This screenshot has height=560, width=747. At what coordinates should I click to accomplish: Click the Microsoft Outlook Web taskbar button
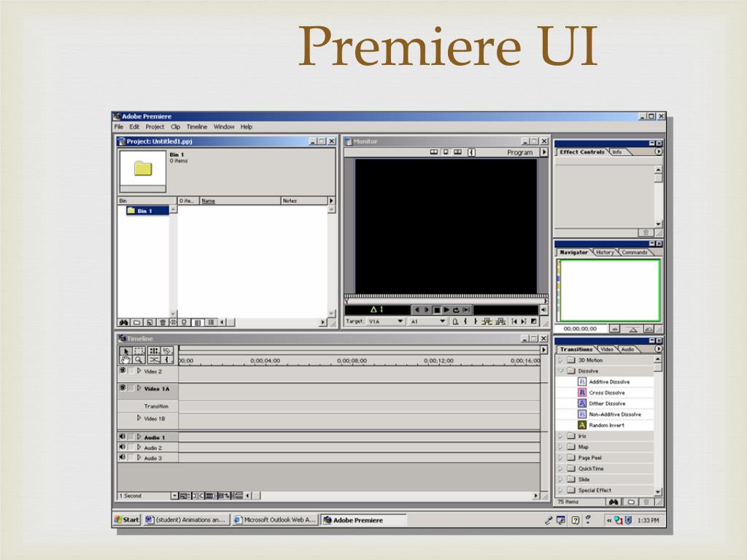point(274,520)
